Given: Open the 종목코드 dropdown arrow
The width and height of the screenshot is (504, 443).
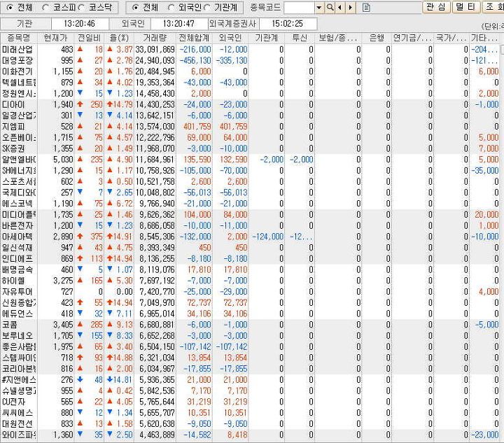Looking at the screenshot, I should pyautogui.click(x=319, y=8).
